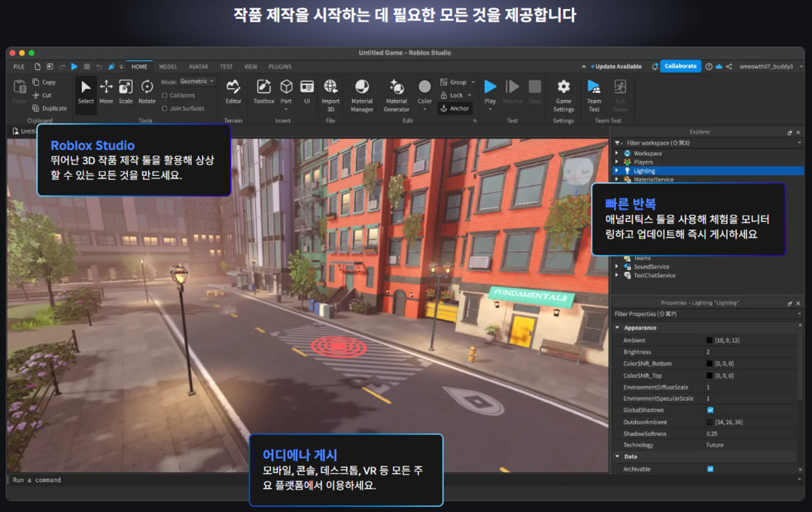Image resolution: width=812 pixels, height=512 pixels.
Task: Switch to the MODEL tab
Action: (x=168, y=67)
